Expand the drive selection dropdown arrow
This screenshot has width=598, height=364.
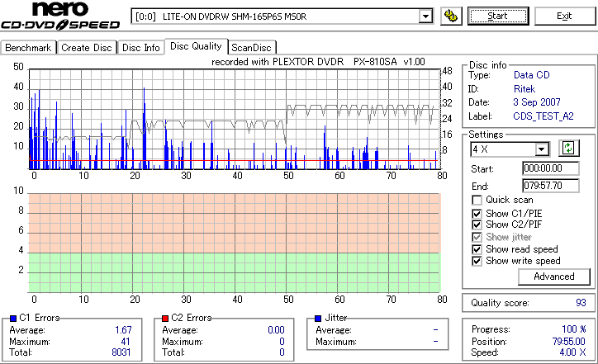pyautogui.click(x=425, y=17)
